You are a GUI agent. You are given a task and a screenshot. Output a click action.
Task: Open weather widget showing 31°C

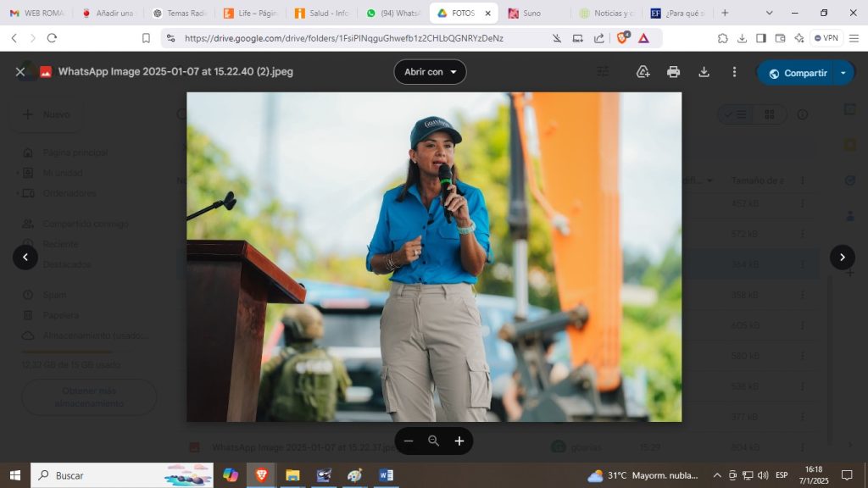[643, 475]
